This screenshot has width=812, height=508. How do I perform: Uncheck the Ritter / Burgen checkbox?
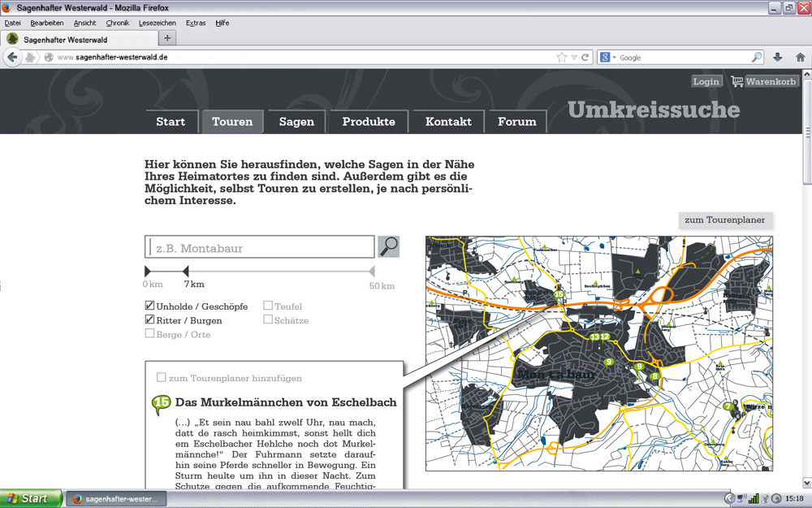[149, 320]
